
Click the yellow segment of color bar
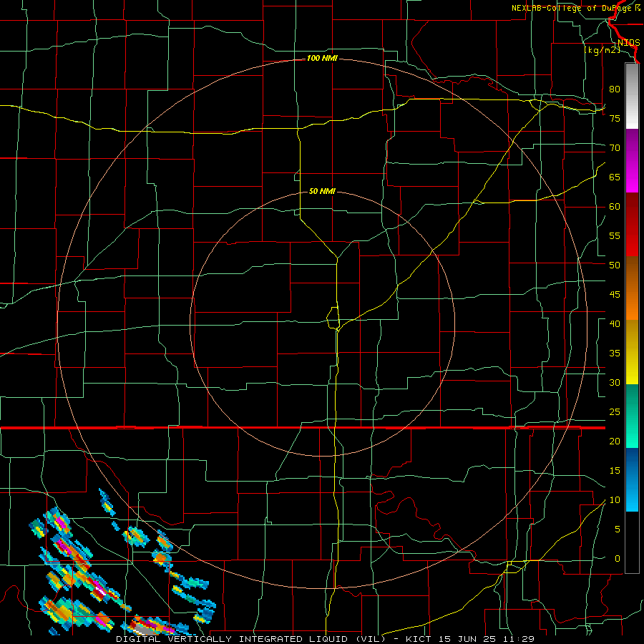point(632,352)
